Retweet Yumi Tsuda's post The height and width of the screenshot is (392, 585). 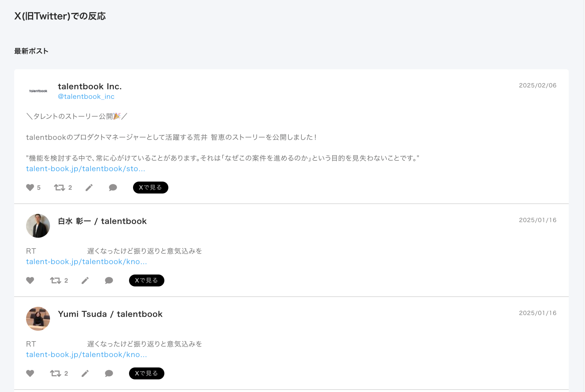pos(55,373)
